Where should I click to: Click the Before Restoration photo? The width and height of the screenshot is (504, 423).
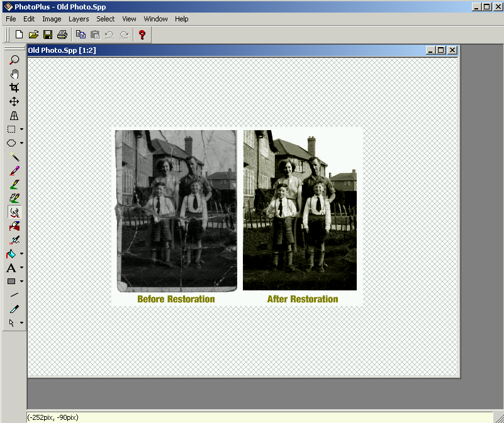[x=176, y=211]
